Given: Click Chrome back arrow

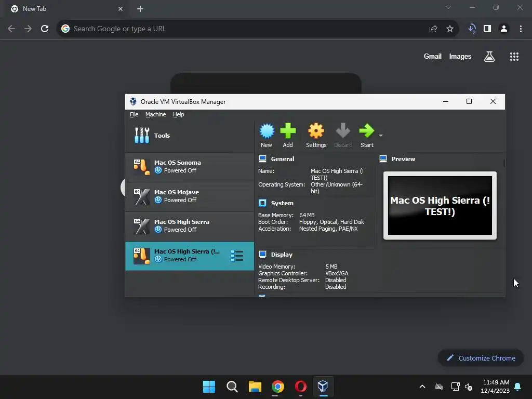Looking at the screenshot, I should click(11, 29).
